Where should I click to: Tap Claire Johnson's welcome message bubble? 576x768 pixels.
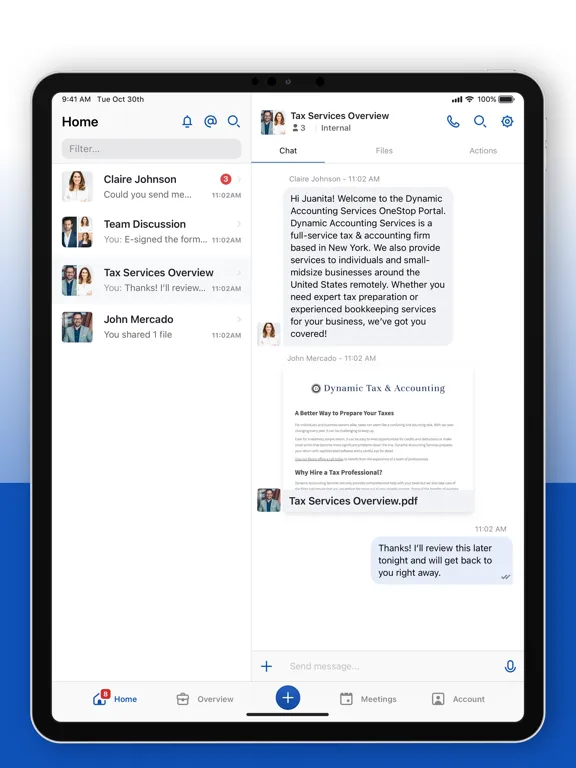click(368, 266)
